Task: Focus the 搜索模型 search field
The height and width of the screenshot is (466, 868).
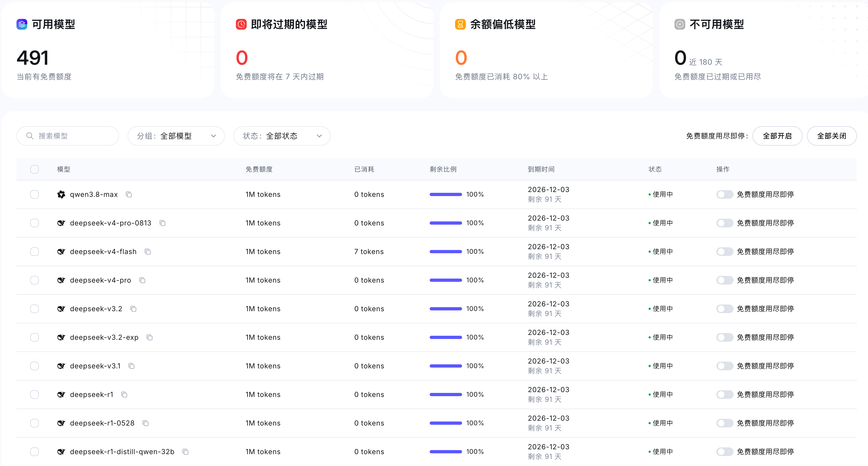Action: [x=68, y=136]
